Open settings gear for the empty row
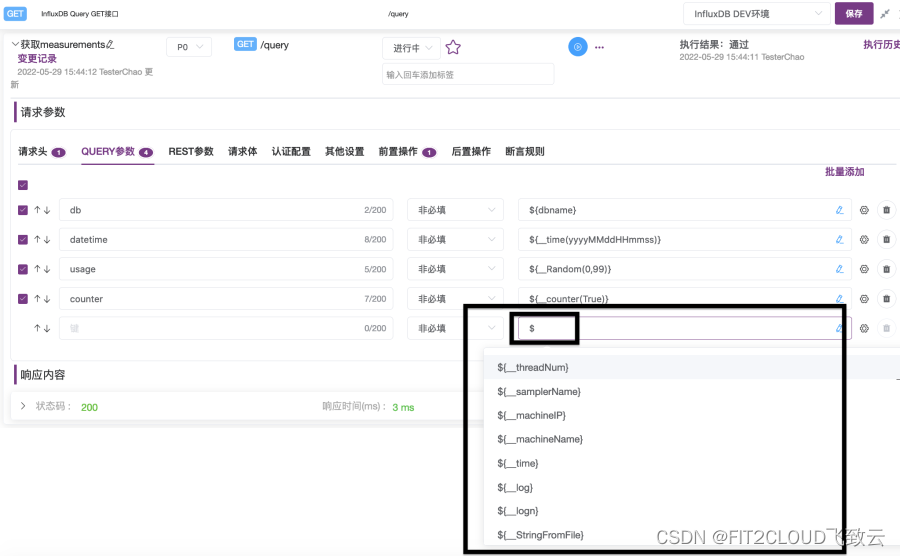The width and height of the screenshot is (900, 556). pos(864,328)
